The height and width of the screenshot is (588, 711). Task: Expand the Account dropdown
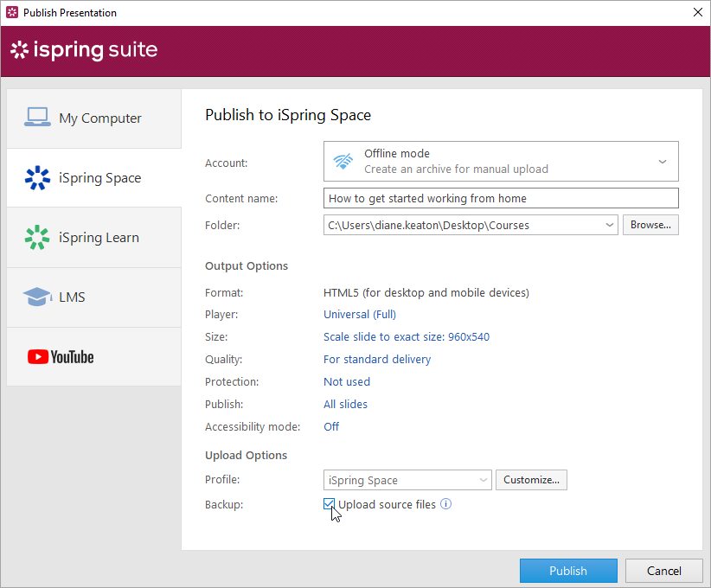point(662,161)
